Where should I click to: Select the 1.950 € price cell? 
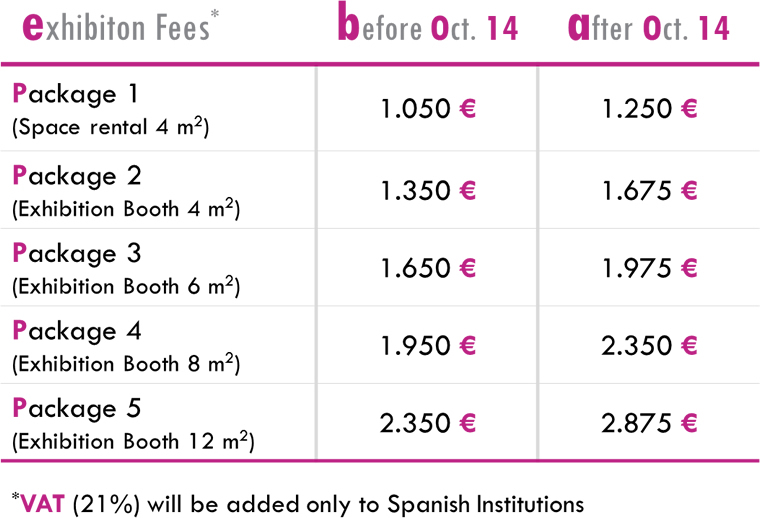coord(428,345)
